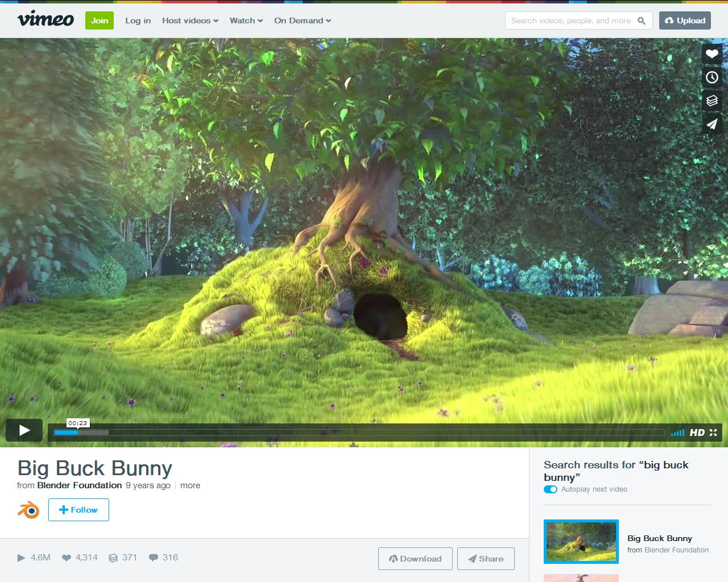
Task: Open the Log in link
Action: [138, 20]
